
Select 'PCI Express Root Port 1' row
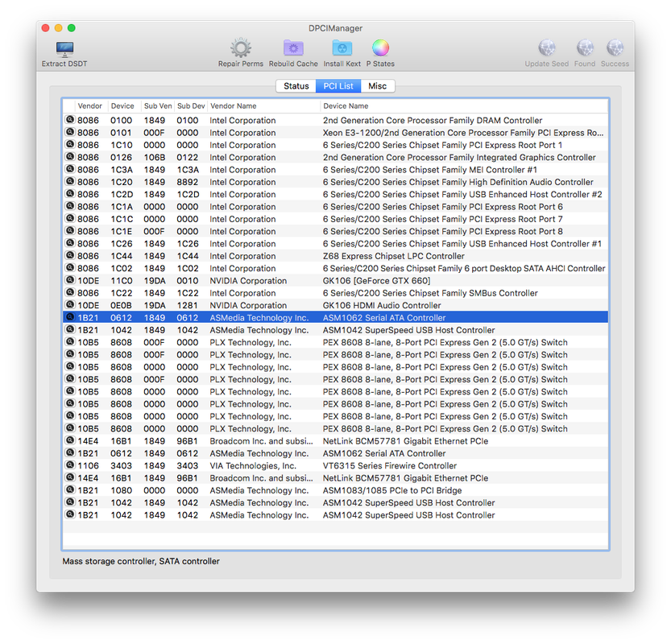tap(335, 145)
